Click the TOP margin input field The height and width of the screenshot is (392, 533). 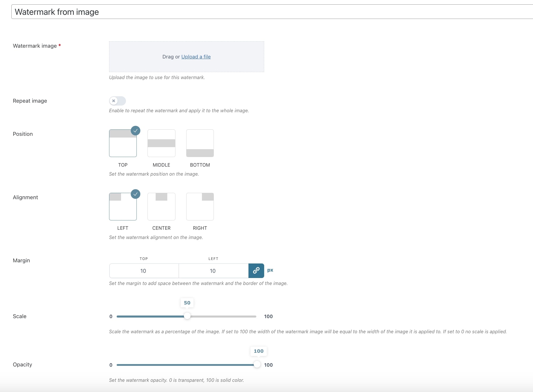[144, 271]
